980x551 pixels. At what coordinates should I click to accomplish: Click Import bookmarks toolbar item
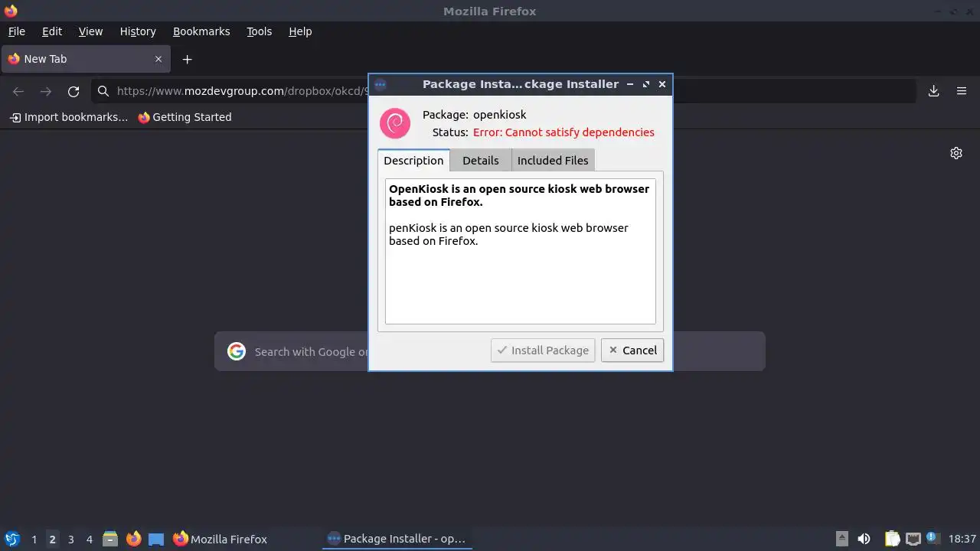[x=69, y=117]
